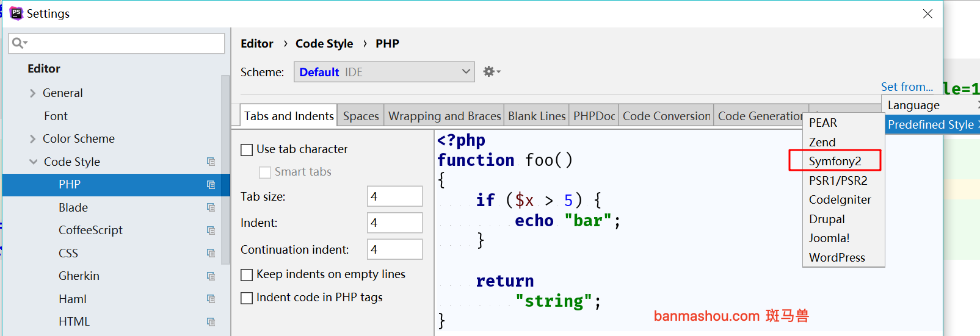The width and height of the screenshot is (980, 336).
Task: Choose WordPress predefined style
Action: point(843,257)
